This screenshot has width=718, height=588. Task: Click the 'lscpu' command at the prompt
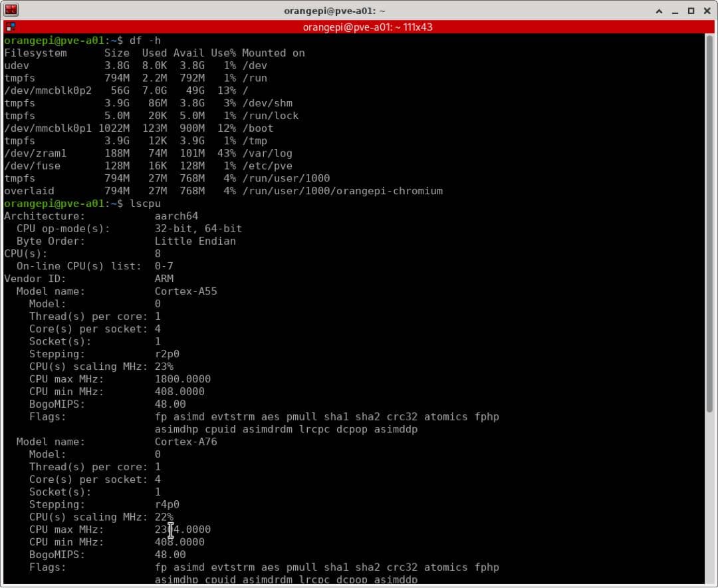tap(145, 204)
